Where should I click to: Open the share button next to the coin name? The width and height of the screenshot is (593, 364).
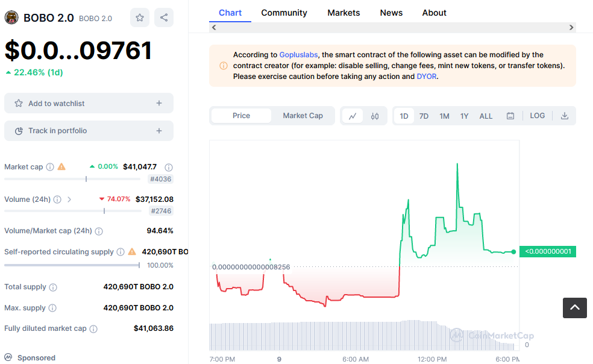click(x=164, y=17)
